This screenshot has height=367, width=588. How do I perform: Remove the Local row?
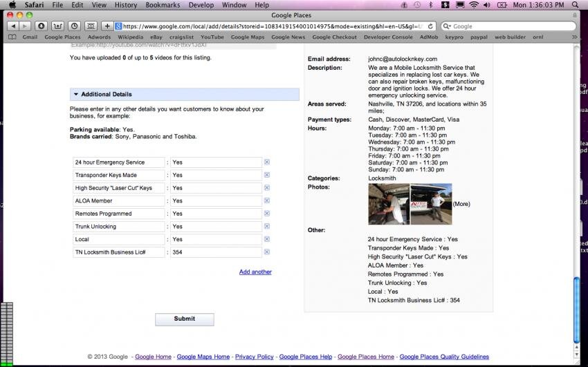point(267,239)
